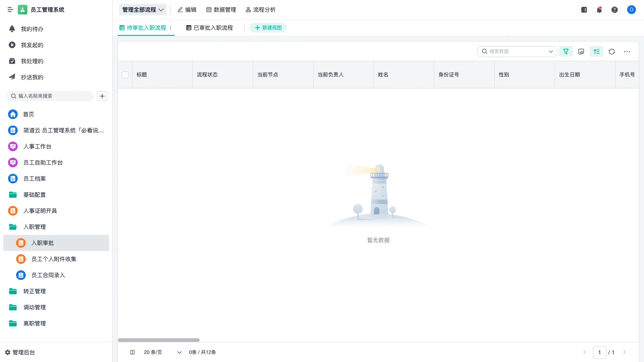The image size is (644, 362).
Task: Open the filter icon above the table
Action: [566, 51]
